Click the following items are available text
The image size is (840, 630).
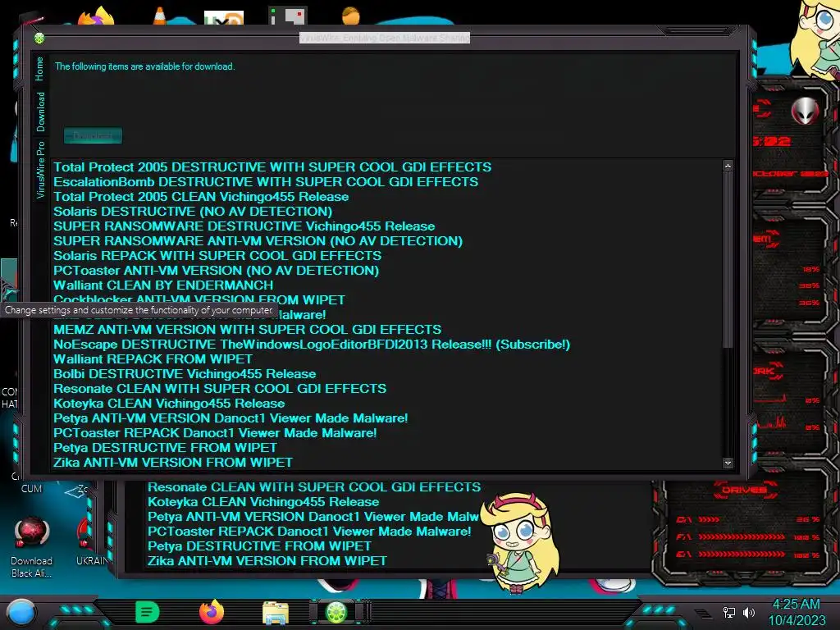[144, 66]
